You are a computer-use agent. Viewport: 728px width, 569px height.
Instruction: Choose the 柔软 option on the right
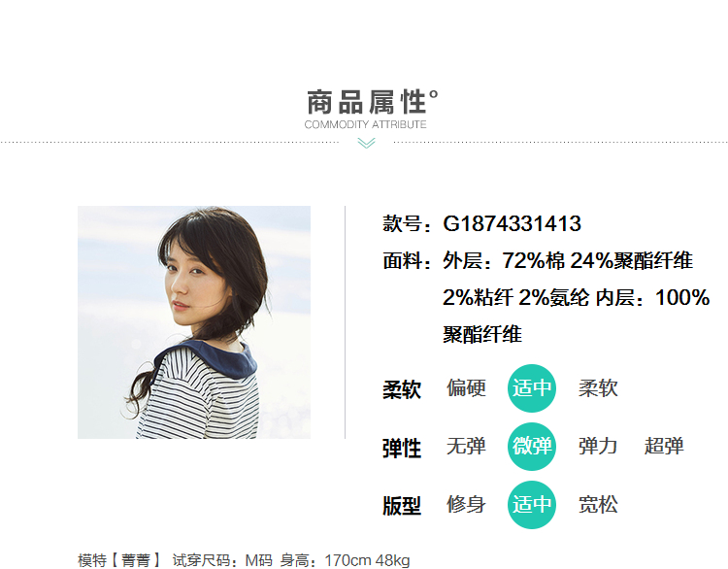[598, 387]
